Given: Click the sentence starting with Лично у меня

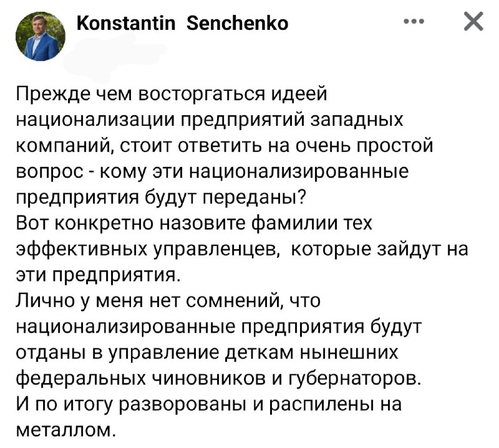Looking at the screenshot, I should click(219, 340).
